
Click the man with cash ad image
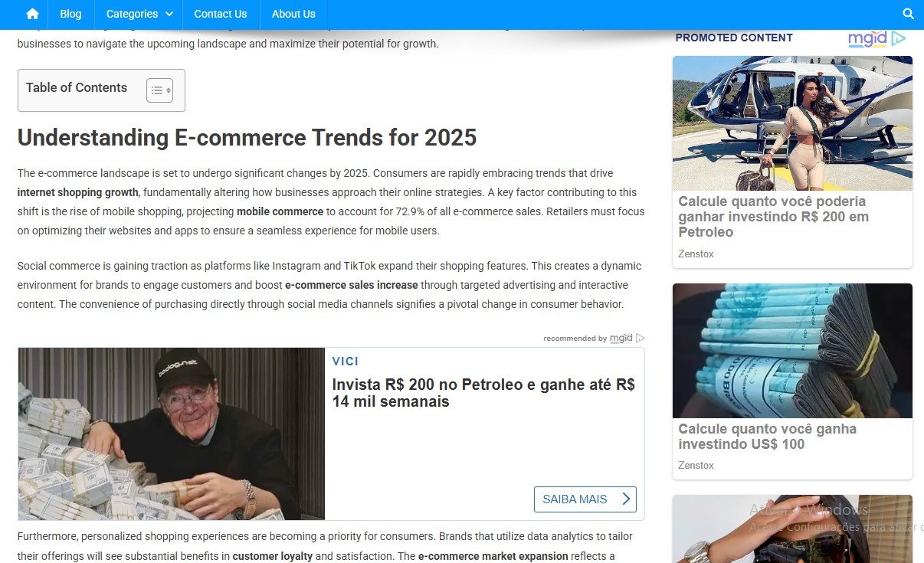pyautogui.click(x=172, y=434)
